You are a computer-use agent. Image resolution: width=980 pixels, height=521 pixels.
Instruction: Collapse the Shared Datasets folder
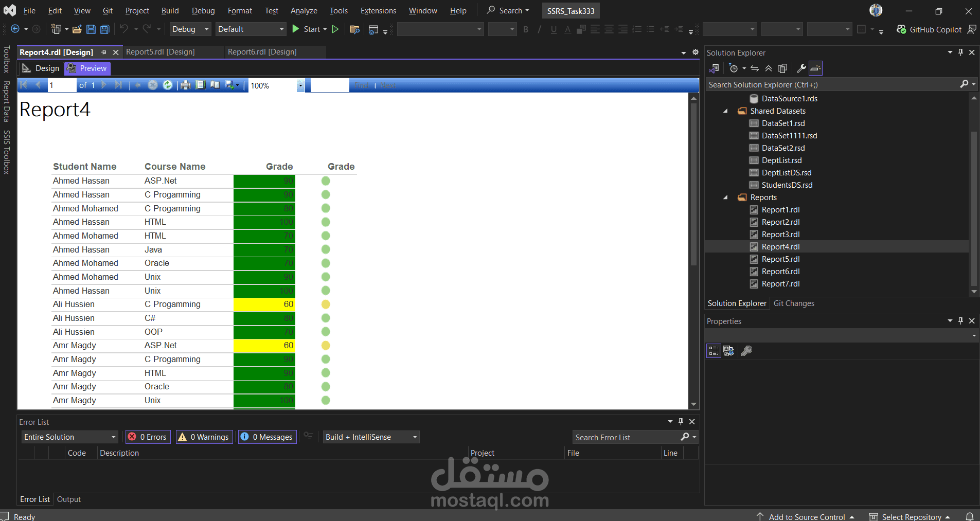point(725,111)
